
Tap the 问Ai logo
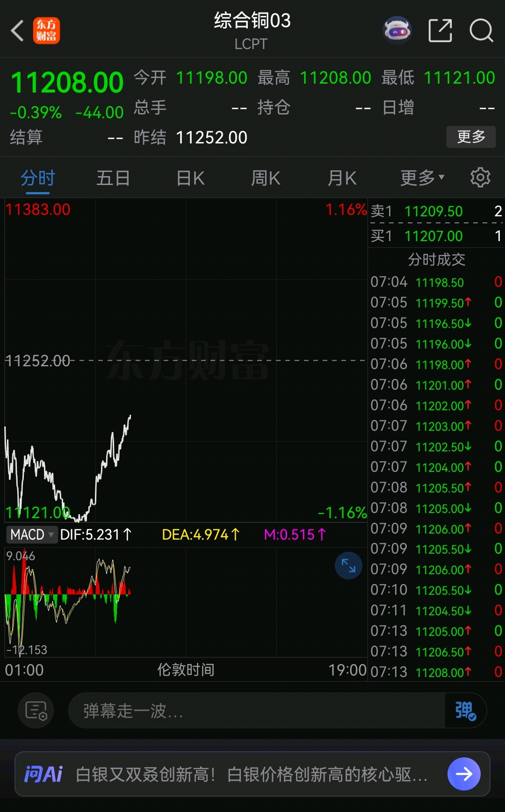coord(43,774)
